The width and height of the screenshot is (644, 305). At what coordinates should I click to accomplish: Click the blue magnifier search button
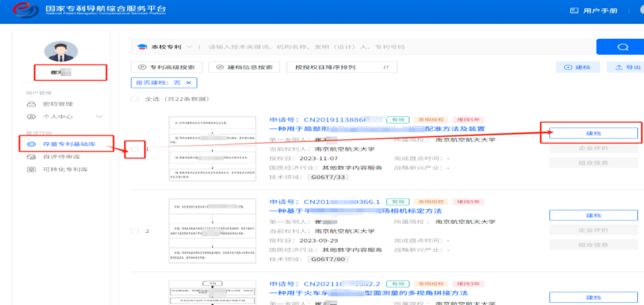(x=619, y=47)
